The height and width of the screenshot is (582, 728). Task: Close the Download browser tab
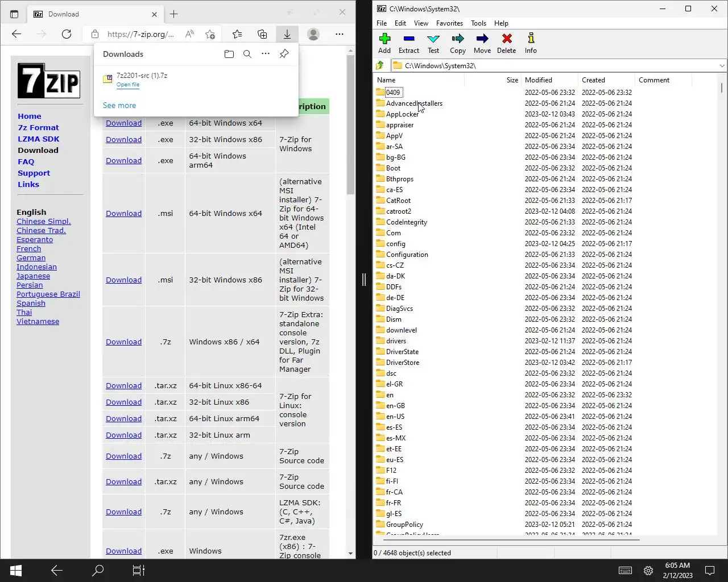click(154, 14)
